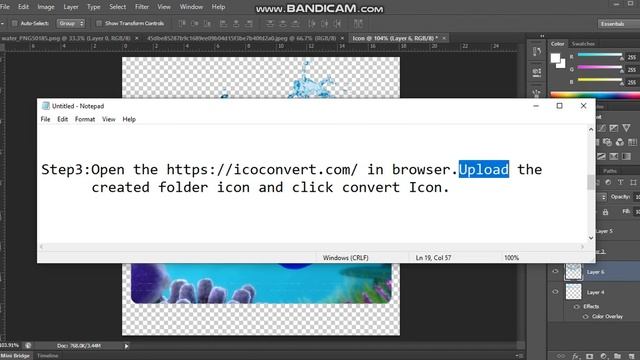Add a Channel Mixer adjustment

(620, 142)
